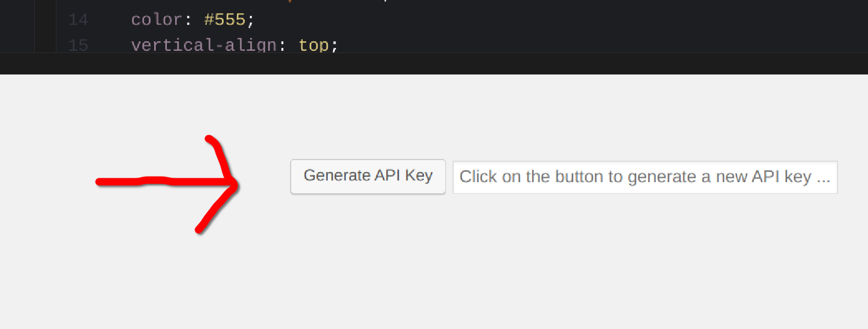The width and height of the screenshot is (868, 329).
Task: Click the "color" property name
Action: [156, 20]
